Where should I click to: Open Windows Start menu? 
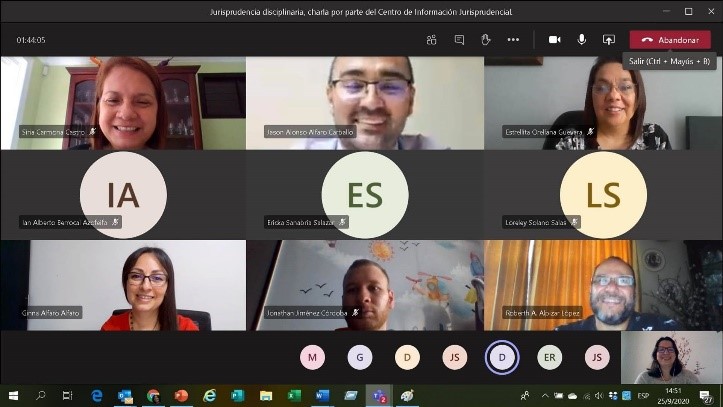(13, 395)
